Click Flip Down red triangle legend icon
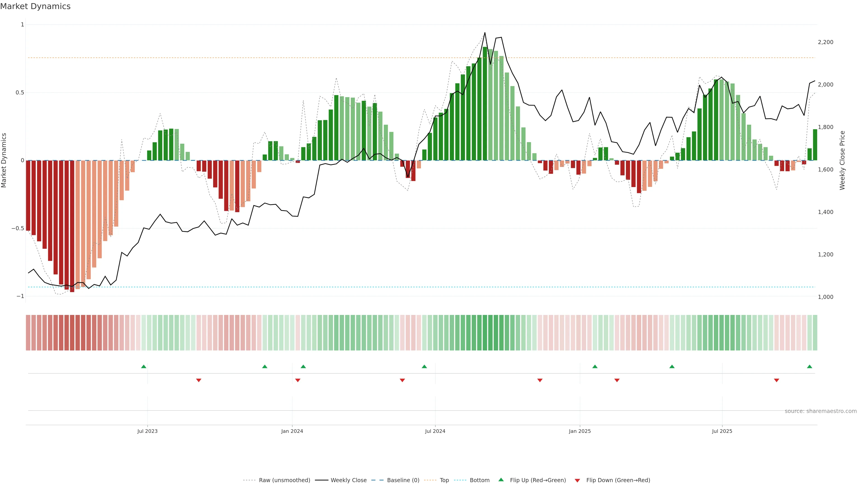 point(577,481)
